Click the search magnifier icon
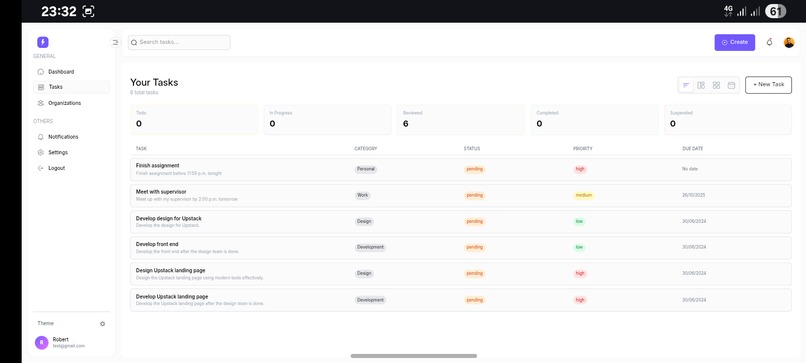 pyautogui.click(x=134, y=43)
